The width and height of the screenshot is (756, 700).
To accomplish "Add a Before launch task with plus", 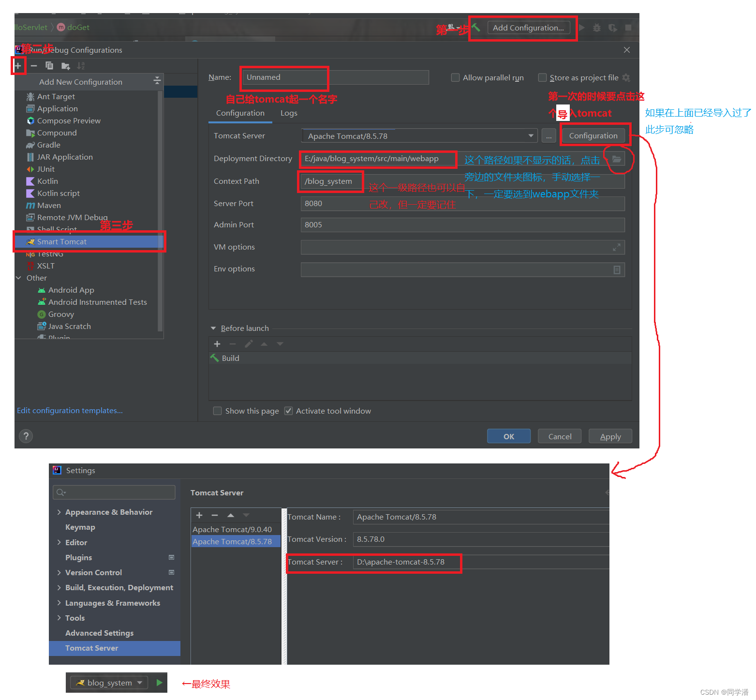I will (x=217, y=344).
